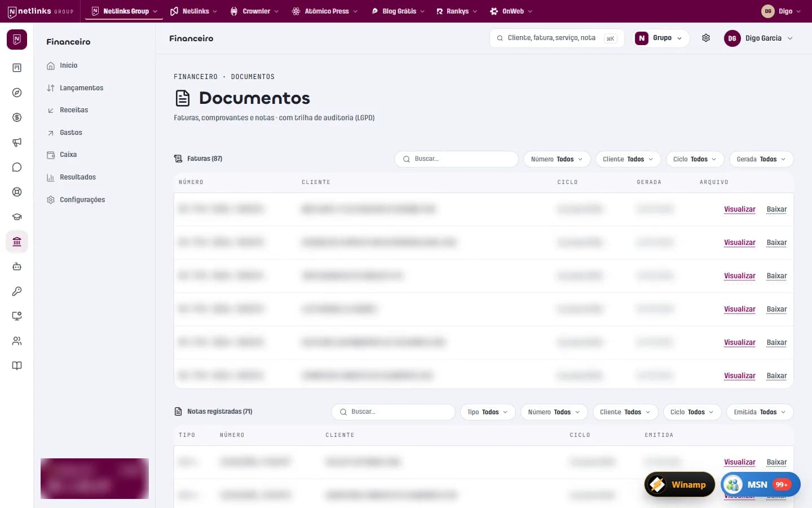Open the users icon in the left rail

pos(17,341)
